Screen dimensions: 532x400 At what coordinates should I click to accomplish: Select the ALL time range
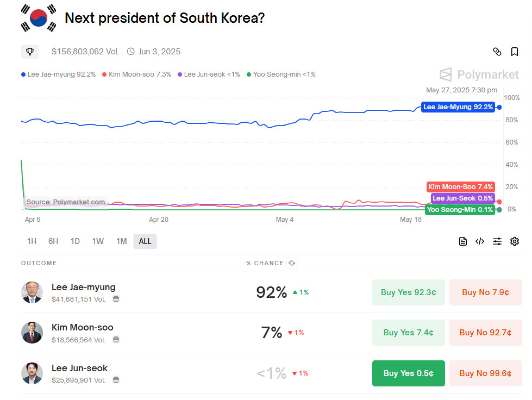click(x=145, y=241)
